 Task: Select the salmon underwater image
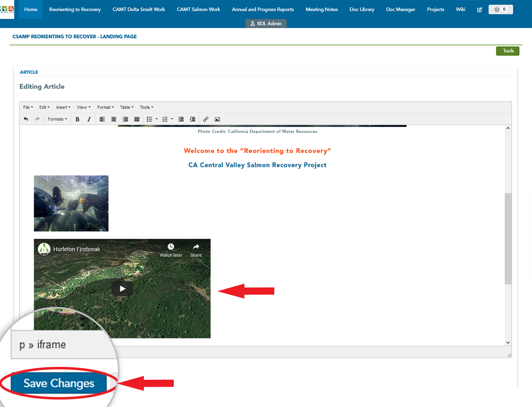coord(71,203)
